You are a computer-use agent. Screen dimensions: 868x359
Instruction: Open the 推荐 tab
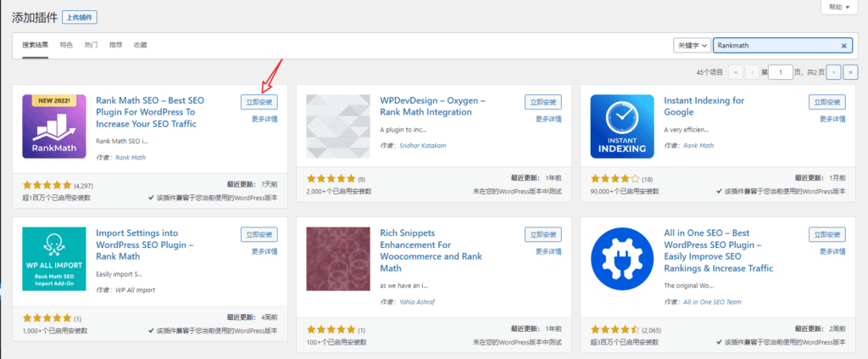point(115,46)
